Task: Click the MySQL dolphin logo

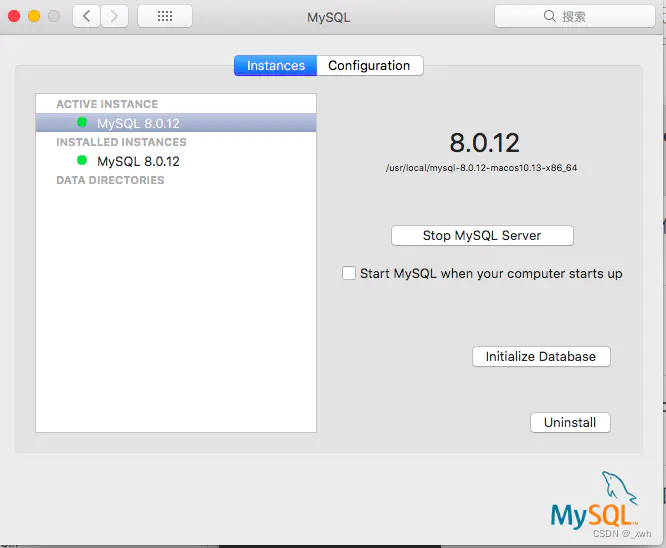Action: click(x=594, y=500)
